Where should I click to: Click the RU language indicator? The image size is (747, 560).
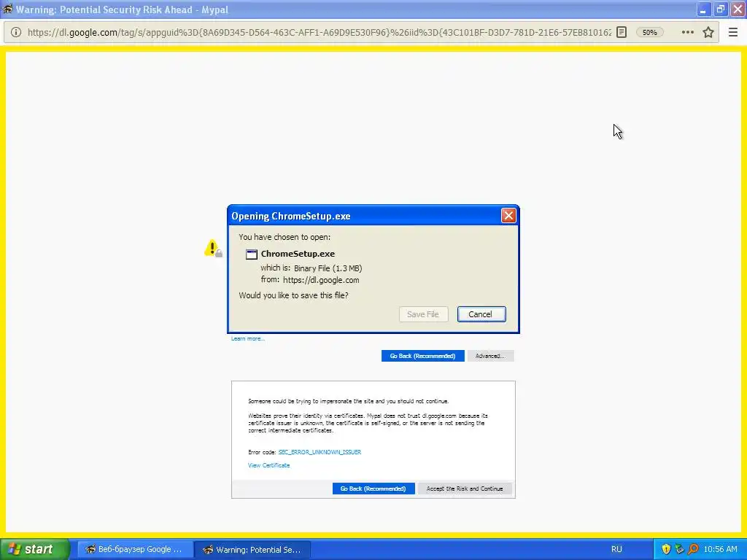(616, 549)
